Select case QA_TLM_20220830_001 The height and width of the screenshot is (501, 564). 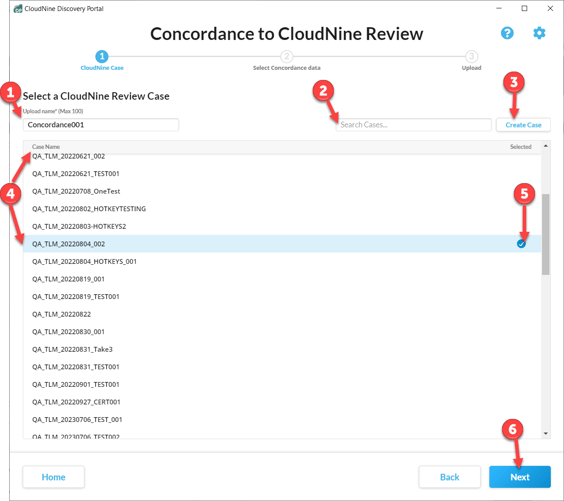click(282, 332)
